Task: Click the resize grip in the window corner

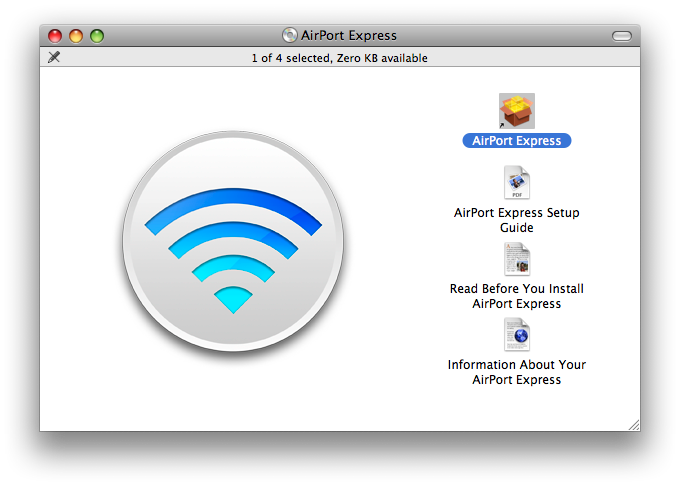Action: pos(634,425)
